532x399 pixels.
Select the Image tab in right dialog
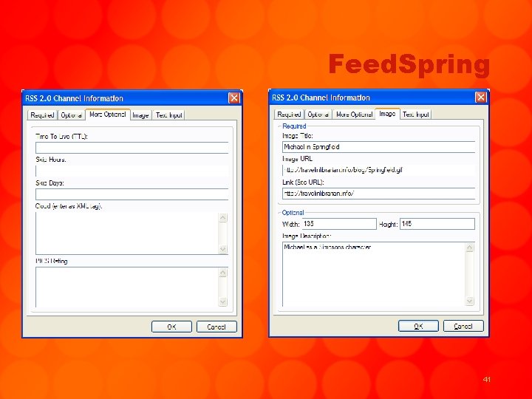[387, 114]
